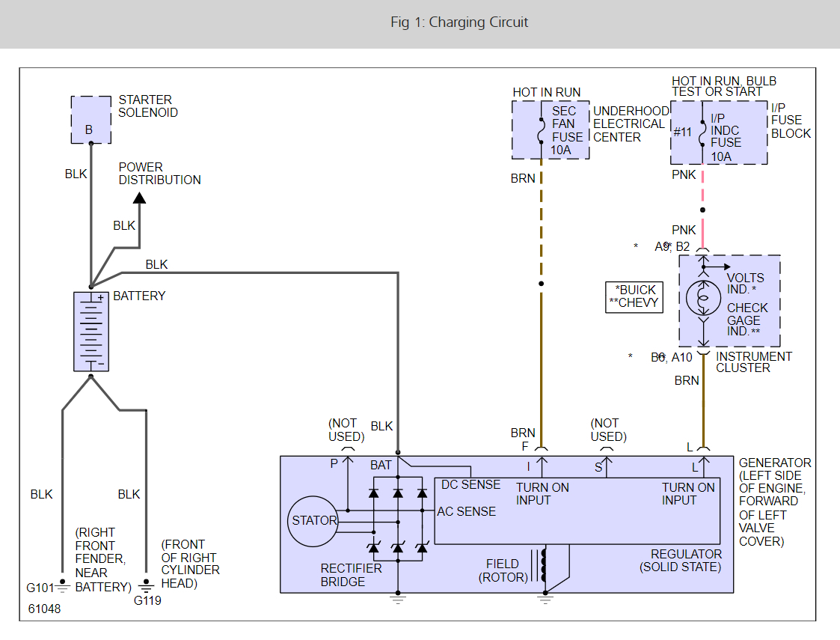The image size is (840, 640).
Task: Click the 'HOT IN RUN' label
Action: (x=547, y=92)
